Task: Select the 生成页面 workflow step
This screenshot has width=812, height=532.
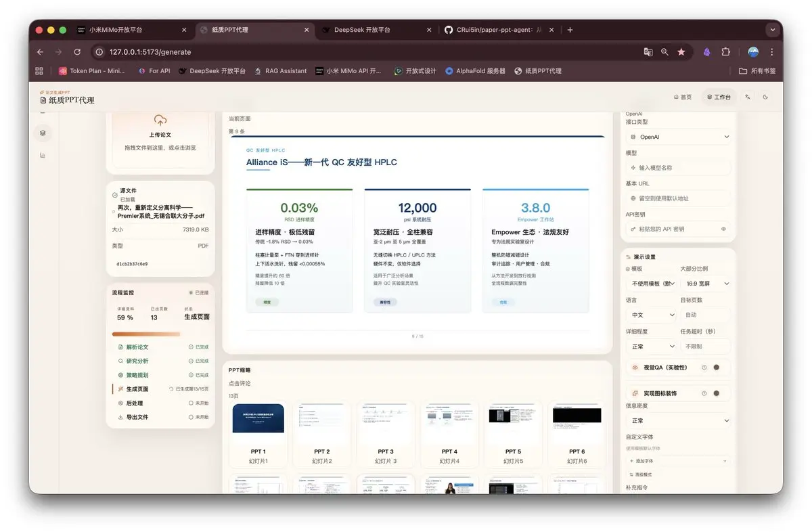Action: coord(160,389)
